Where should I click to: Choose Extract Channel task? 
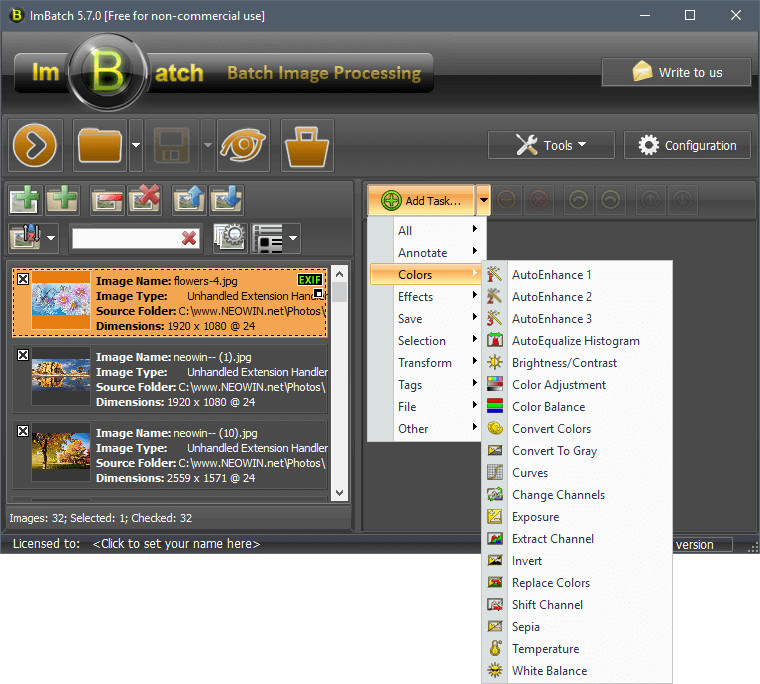(578, 539)
